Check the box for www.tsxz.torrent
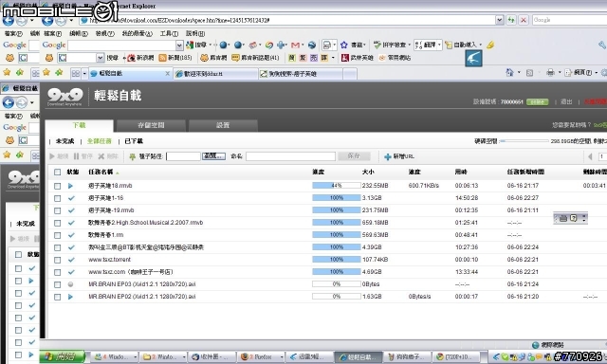This screenshot has height=364, width=607. pyautogui.click(x=57, y=260)
